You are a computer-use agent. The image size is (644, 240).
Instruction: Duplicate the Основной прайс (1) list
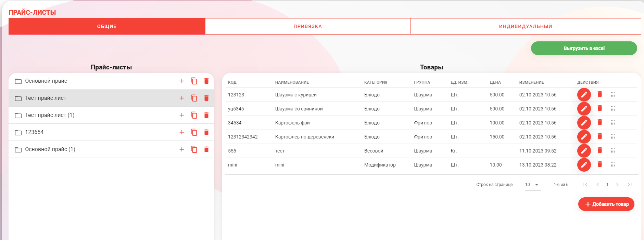194,149
